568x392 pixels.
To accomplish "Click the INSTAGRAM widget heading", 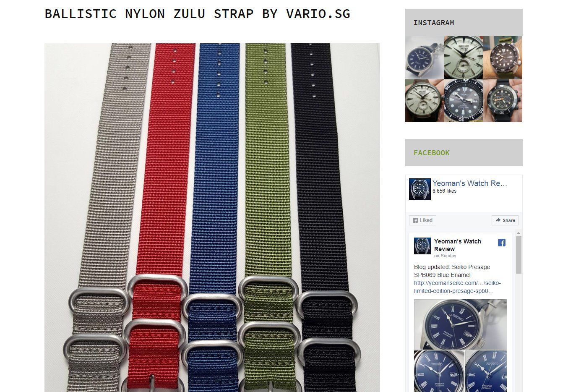I will 434,23.
